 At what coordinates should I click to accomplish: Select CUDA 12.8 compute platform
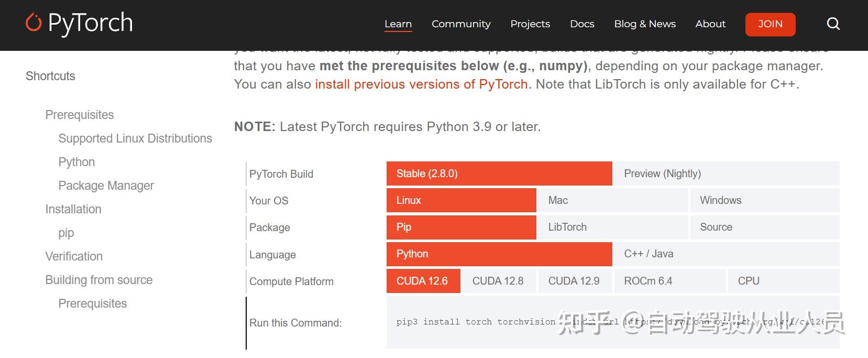pyautogui.click(x=498, y=280)
